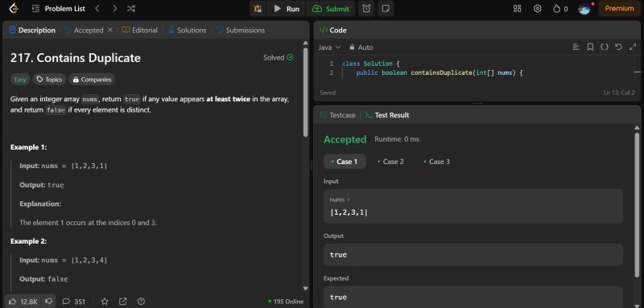Click the Code panel header
This screenshot has width=644, height=308.
pos(332,31)
